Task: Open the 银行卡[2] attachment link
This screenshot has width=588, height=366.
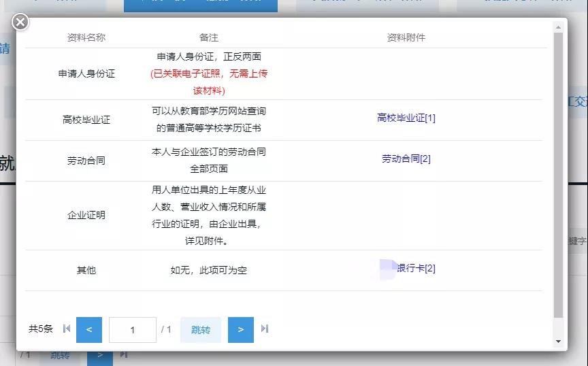Action: click(x=415, y=268)
